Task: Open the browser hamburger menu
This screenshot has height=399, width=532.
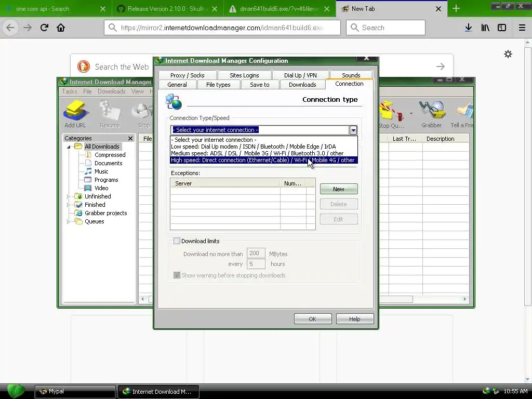Action: pyautogui.click(x=522, y=28)
